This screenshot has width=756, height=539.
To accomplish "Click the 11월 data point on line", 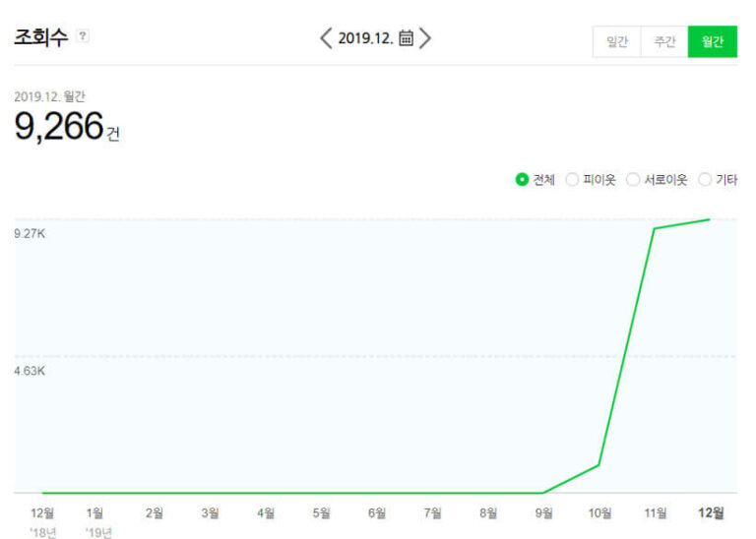I will coord(655,229).
